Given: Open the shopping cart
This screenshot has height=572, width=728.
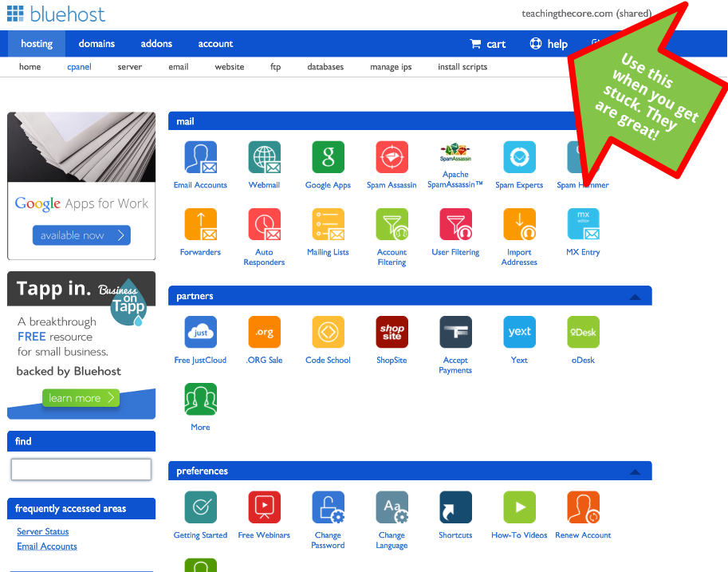Looking at the screenshot, I should point(487,44).
